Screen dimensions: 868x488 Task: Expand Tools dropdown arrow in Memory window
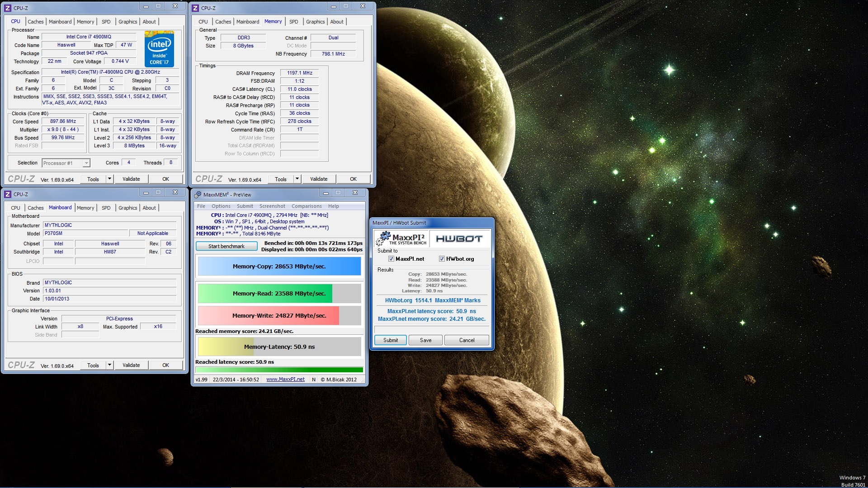tap(297, 179)
